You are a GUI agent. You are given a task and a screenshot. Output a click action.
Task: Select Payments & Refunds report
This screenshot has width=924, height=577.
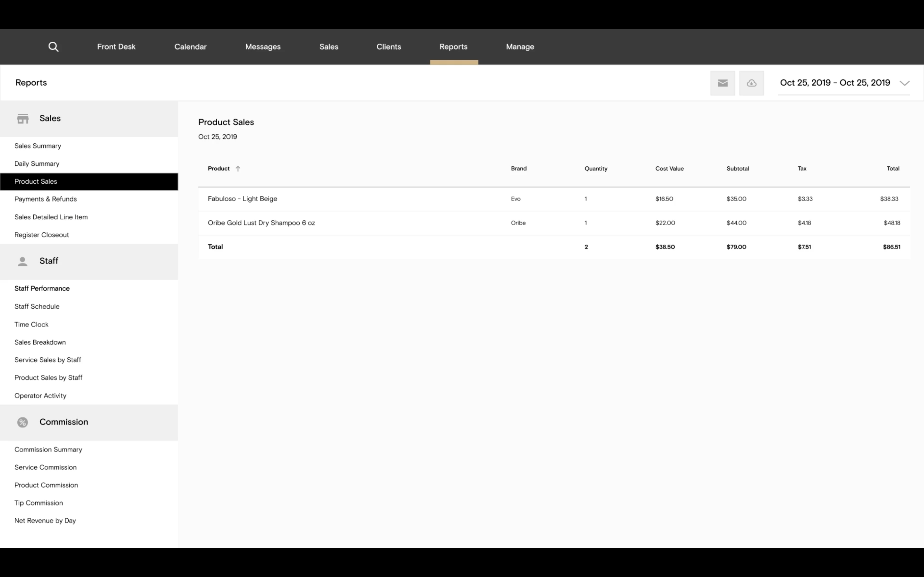click(46, 199)
